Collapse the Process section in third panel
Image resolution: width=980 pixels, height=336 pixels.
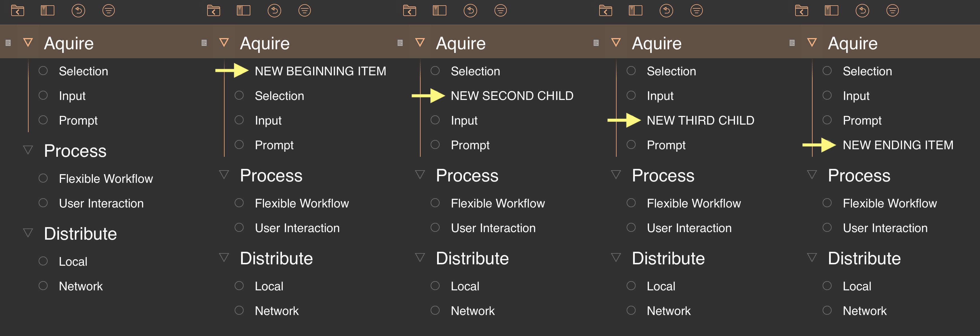click(412, 176)
